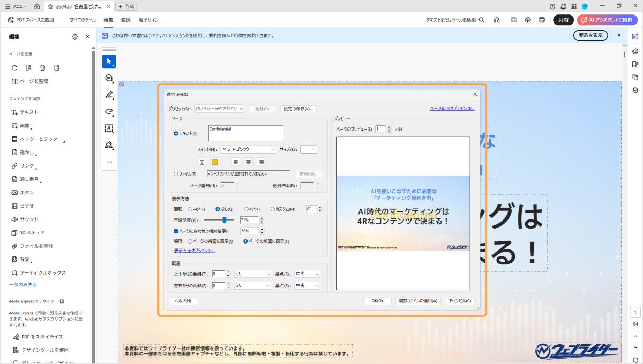Align watermark text right

point(261,162)
